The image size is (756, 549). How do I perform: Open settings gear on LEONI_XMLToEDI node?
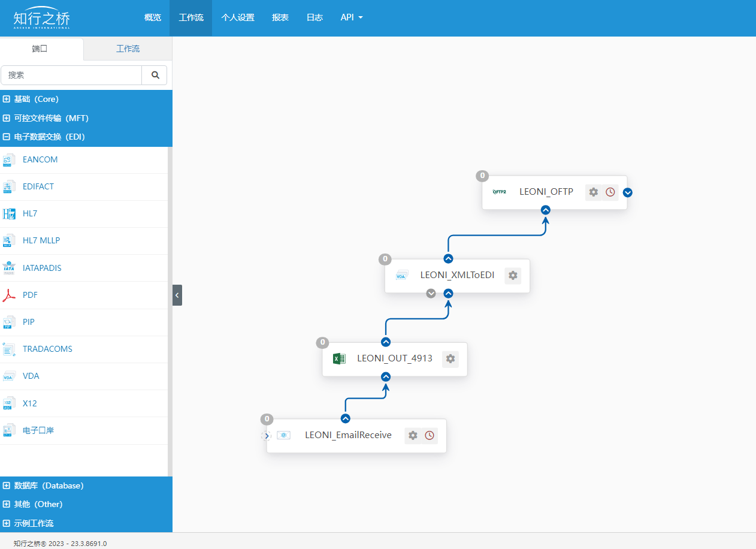coord(513,276)
